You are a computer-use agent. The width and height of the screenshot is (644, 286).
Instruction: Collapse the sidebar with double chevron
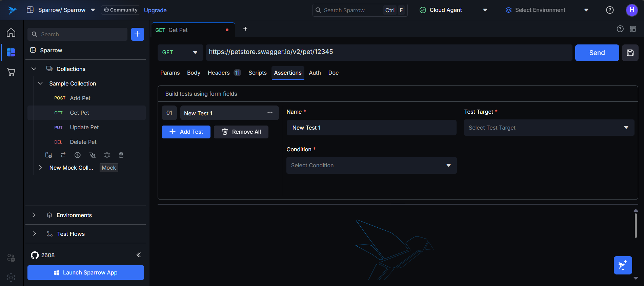pyautogui.click(x=138, y=255)
